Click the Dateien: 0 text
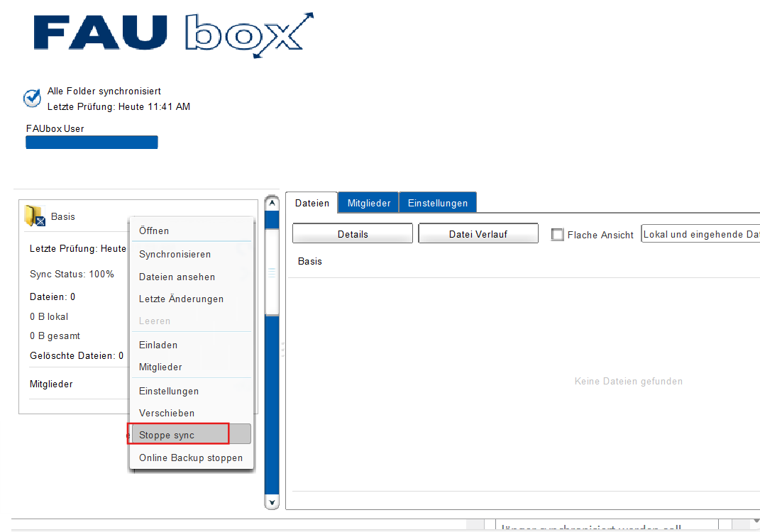The height and width of the screenshot is (532, 760). pyautogui.click(x=53, y=297)
